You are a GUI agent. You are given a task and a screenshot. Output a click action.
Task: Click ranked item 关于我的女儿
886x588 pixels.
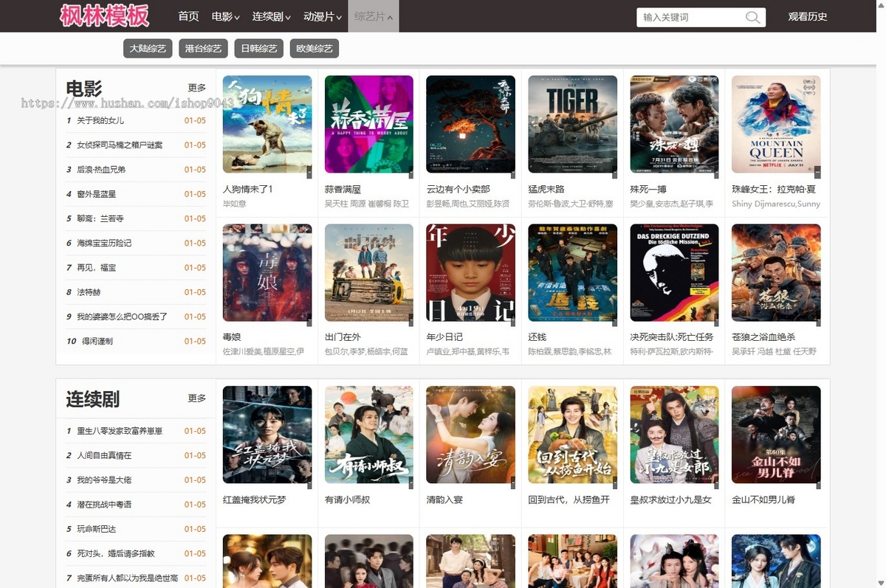[100, 120]
